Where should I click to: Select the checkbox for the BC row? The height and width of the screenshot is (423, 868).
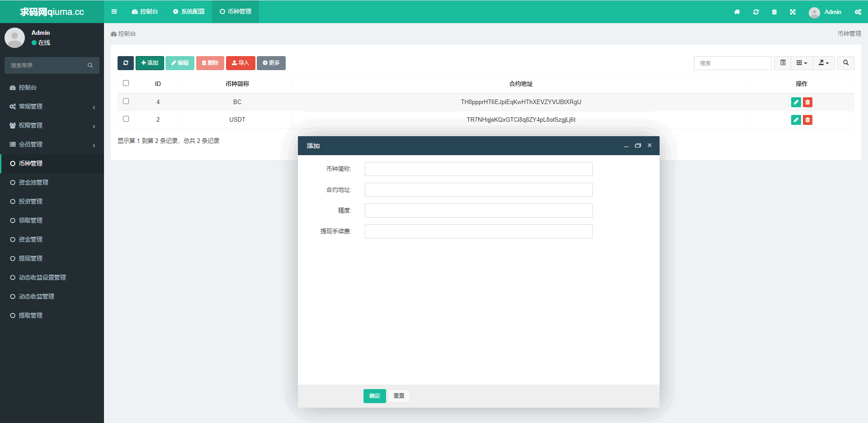click(x=126, y=101)
